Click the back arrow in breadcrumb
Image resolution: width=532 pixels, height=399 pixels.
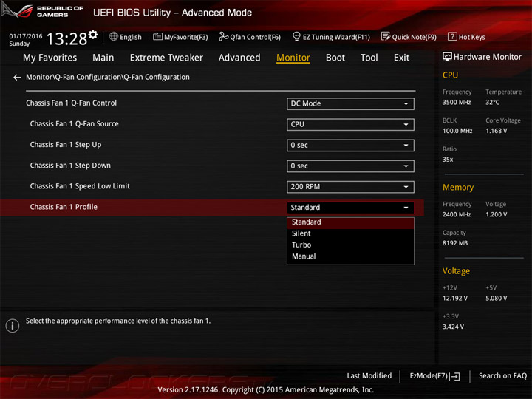click(17, 78)
